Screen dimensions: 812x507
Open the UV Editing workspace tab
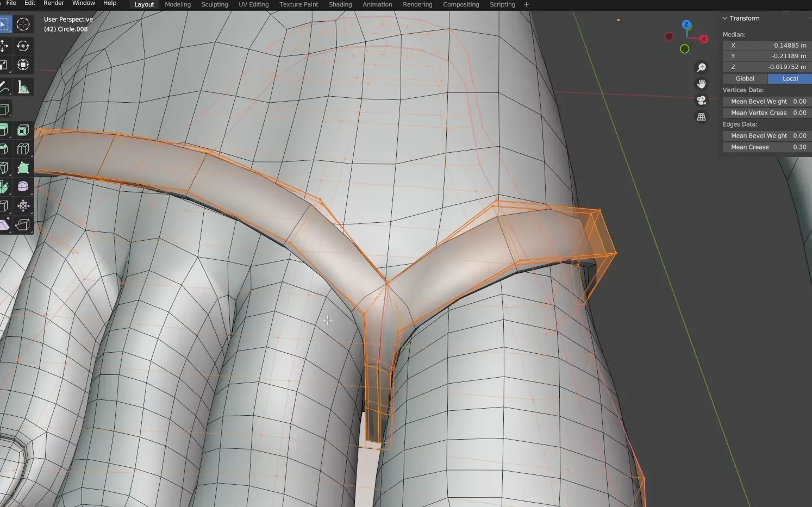[x=253, y=4]
